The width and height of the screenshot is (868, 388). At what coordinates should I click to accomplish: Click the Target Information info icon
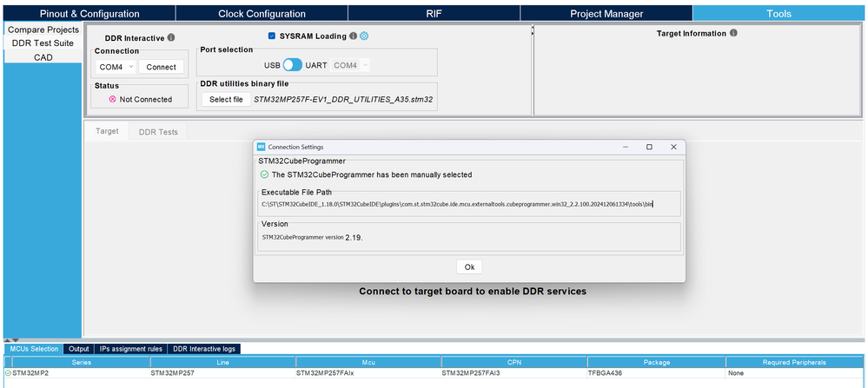point(733,33)
